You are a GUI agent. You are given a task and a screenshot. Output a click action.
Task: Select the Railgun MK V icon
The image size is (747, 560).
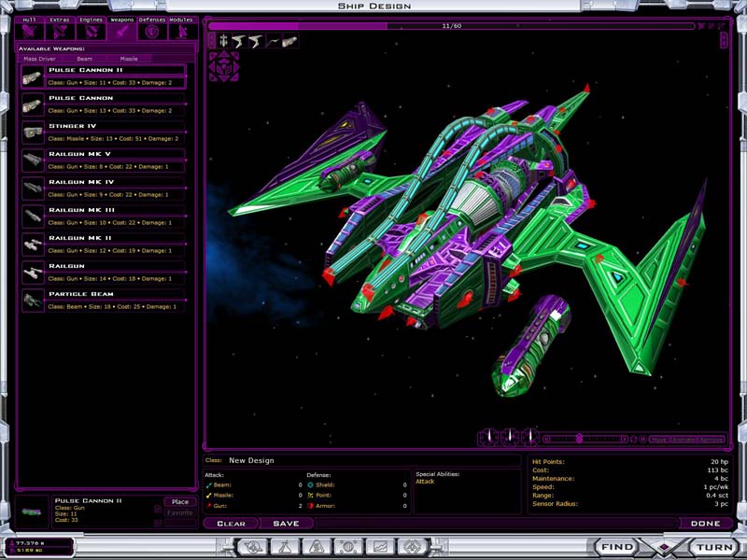click(33, 161)
